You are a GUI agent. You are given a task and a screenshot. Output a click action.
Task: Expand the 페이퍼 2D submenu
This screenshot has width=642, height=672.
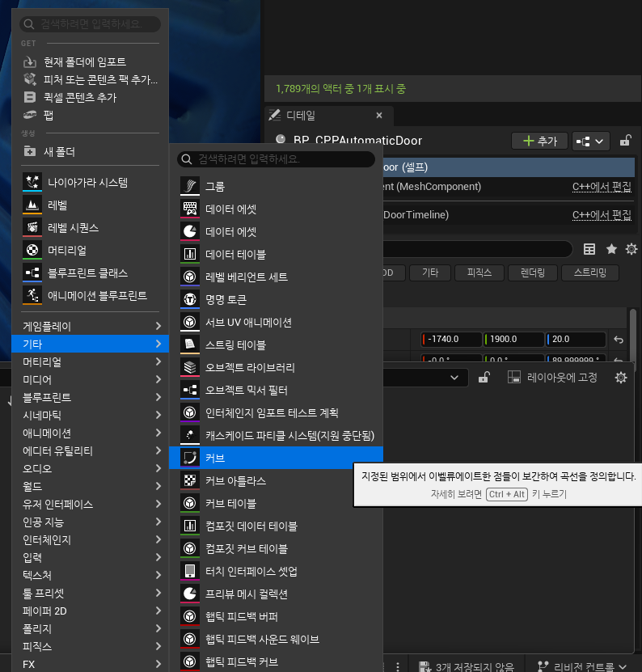[90, 611]
